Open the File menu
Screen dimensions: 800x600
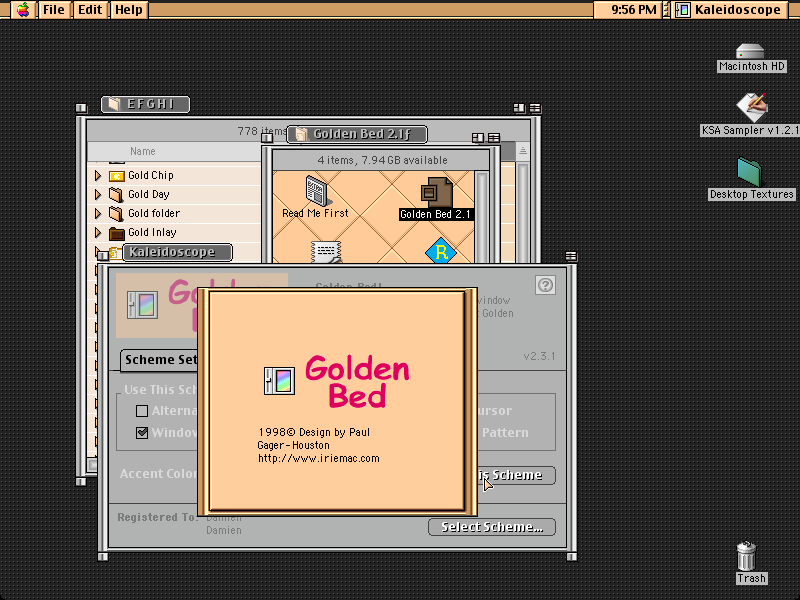(x=54, y=10)
